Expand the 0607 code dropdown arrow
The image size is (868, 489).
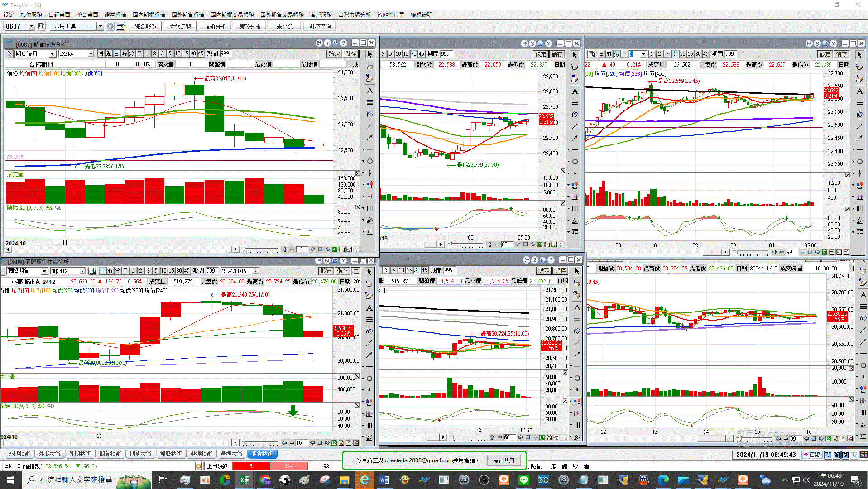click(31, 26)
